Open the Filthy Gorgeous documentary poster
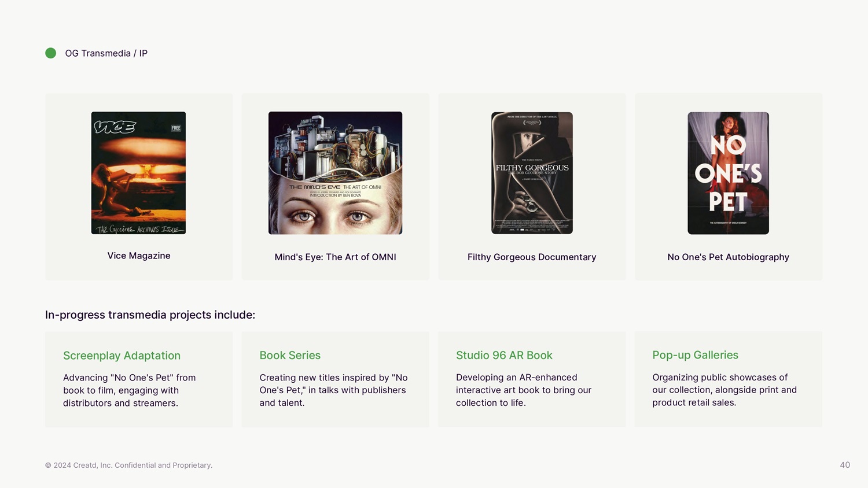 (x=532, y=173)
